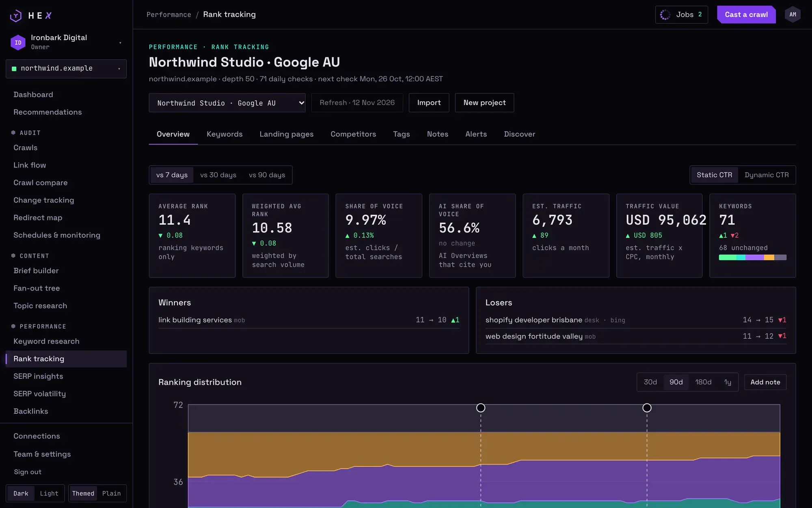Set chart range to 180d
Image resolution: width=812 pixels, height=508 pixels.
point(703,382)
